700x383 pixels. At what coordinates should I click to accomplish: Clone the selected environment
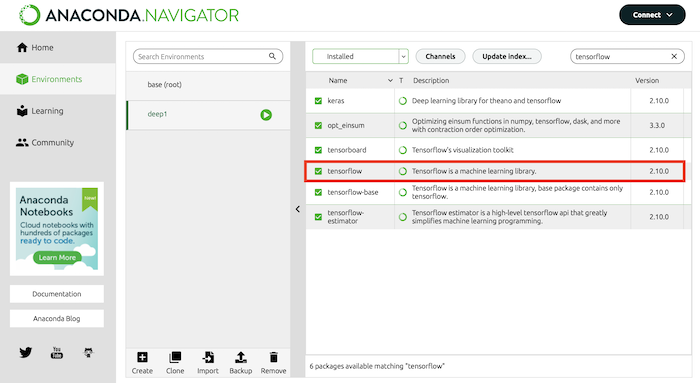(175, 362)
